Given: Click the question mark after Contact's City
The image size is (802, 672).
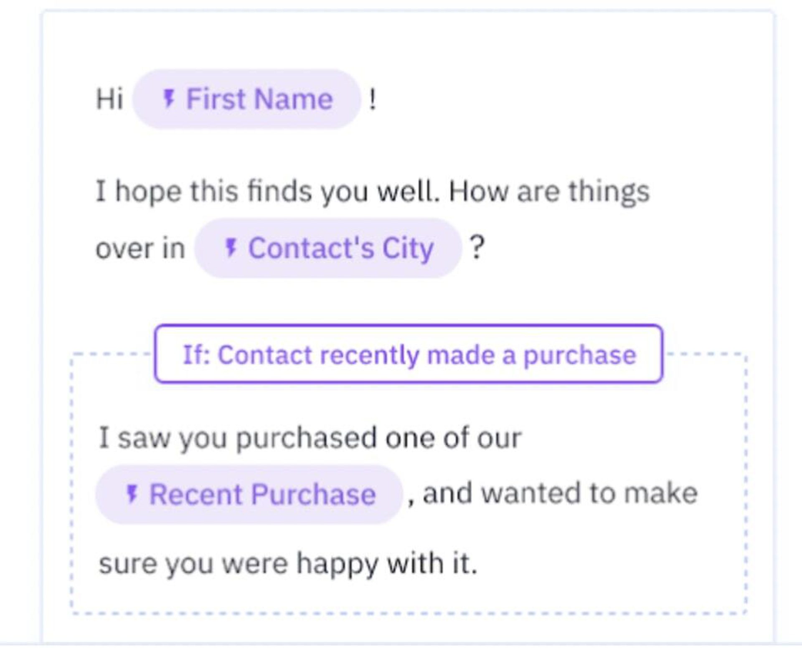Looking at the screenshot, I should pyautogui.click(x=477, y=248).
